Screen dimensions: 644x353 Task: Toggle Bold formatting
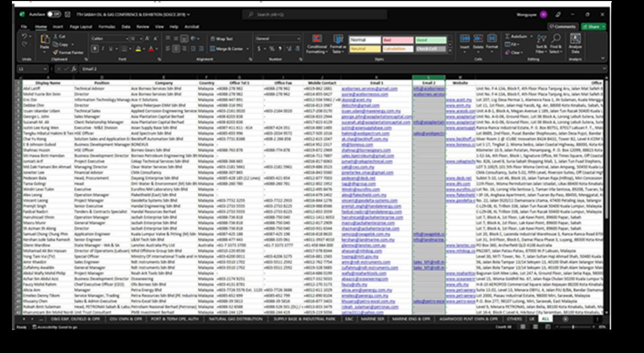[x=95, y=48]
